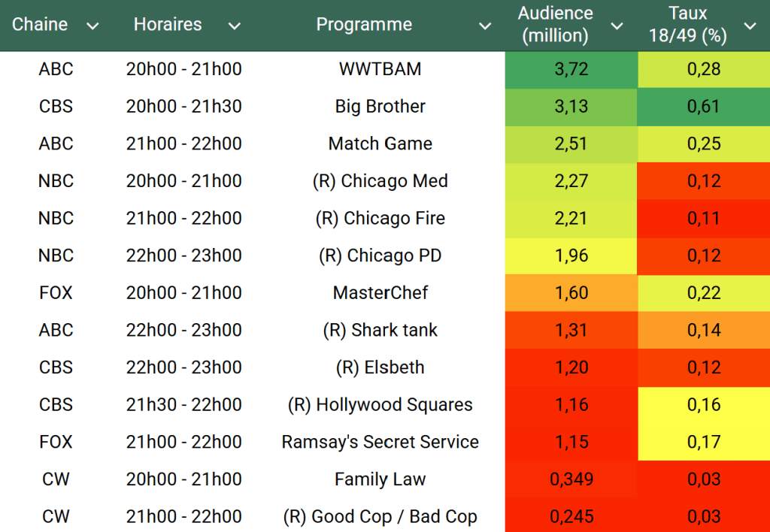770x532 pixels.
Task: Select the 21h30 - 22h00 time cell
Action: tap(183, 405)
